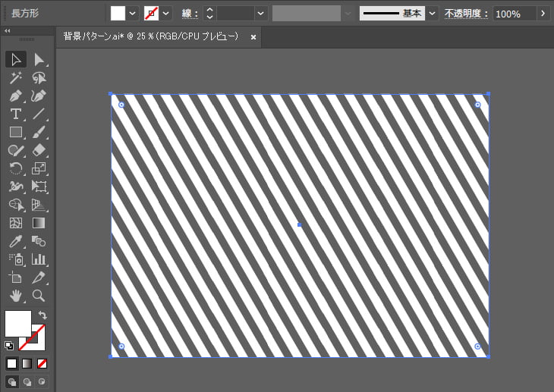Reset to default fill and stroke

pos(9,345)
